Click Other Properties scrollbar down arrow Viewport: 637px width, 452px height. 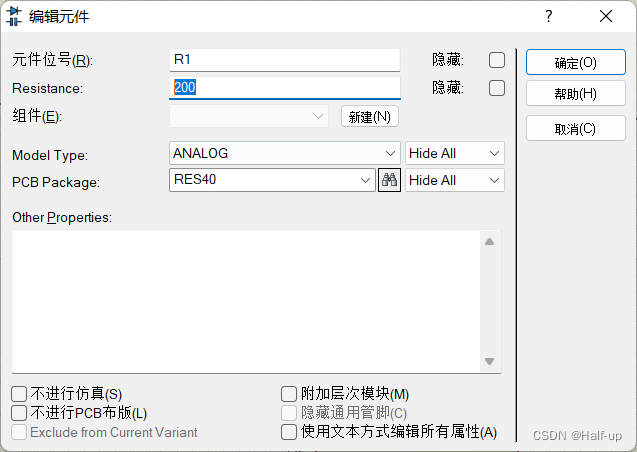coord(490,361)
